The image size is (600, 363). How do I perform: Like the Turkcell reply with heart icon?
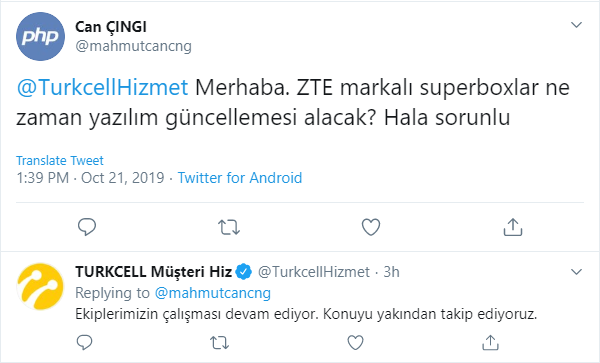coord(355,342)
